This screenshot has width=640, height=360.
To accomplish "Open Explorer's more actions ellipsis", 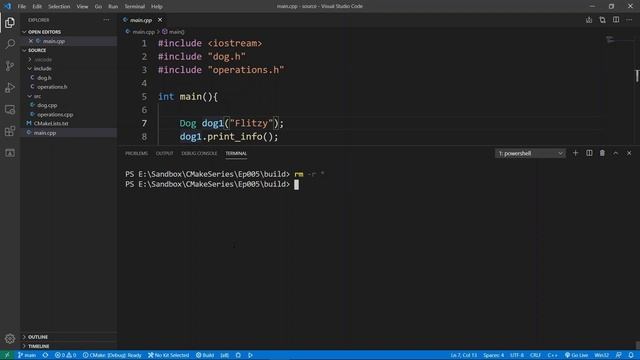I will pyautogui.click(x=106, y=20).
